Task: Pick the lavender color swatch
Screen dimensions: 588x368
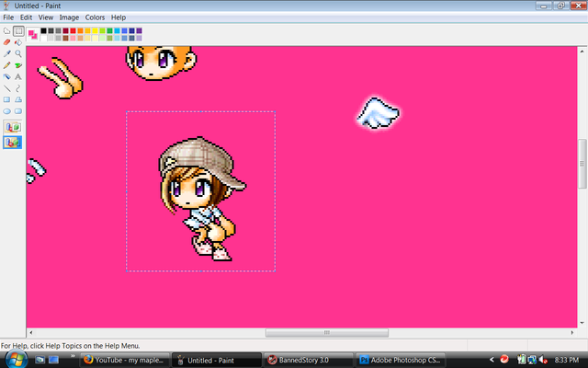Action: click(x=139, y=38)
